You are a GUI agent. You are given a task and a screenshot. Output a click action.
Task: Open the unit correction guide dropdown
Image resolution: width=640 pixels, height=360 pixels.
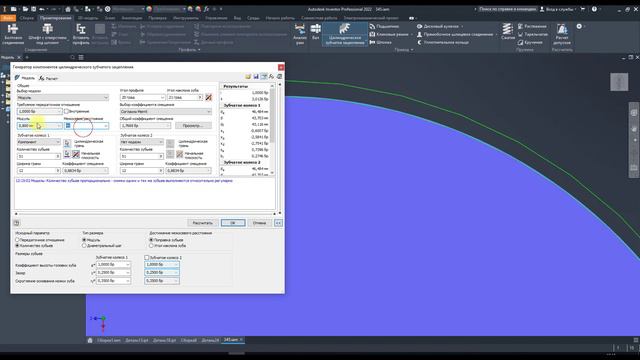point(166,111)
